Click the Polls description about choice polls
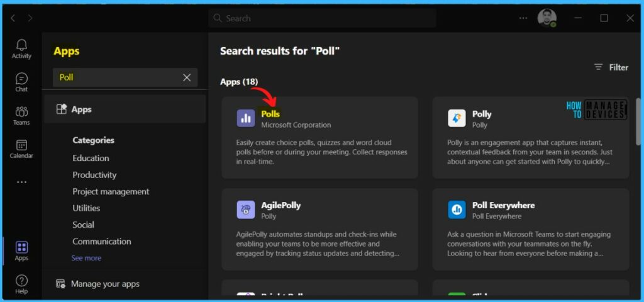Image resolution: width=644 pixels, height=302 pixels. pos(321,152)
